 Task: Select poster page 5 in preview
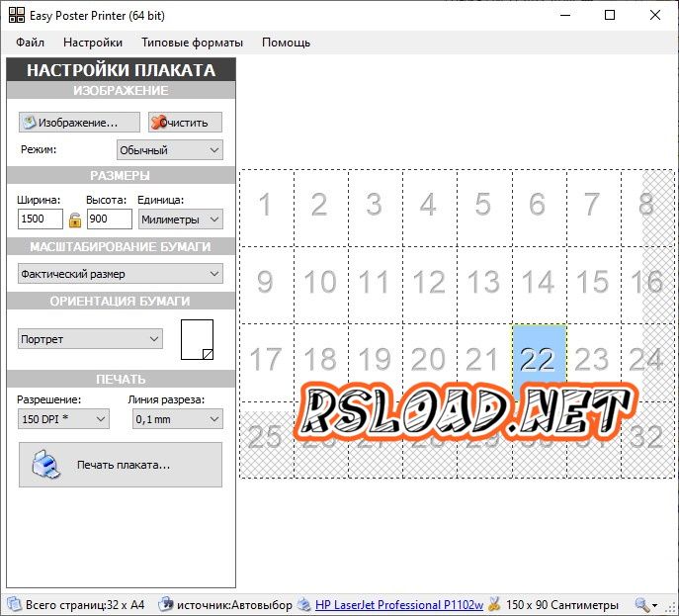[484, 208]
